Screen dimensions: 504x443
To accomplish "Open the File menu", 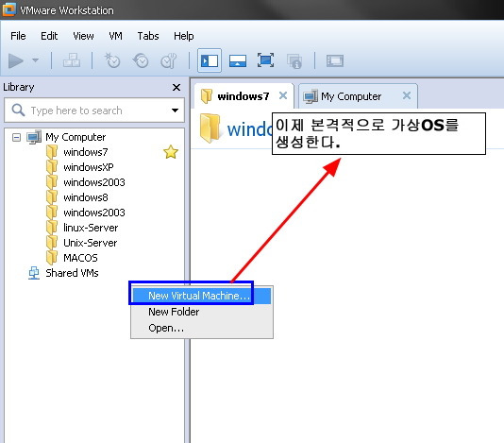I will pos(18,36).
